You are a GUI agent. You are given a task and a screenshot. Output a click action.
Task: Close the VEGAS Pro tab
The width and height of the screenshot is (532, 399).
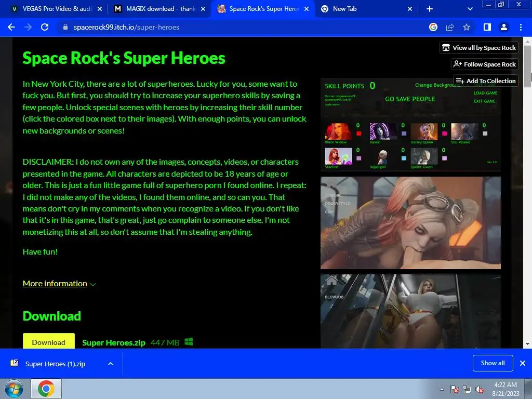(x=100, y=9)
